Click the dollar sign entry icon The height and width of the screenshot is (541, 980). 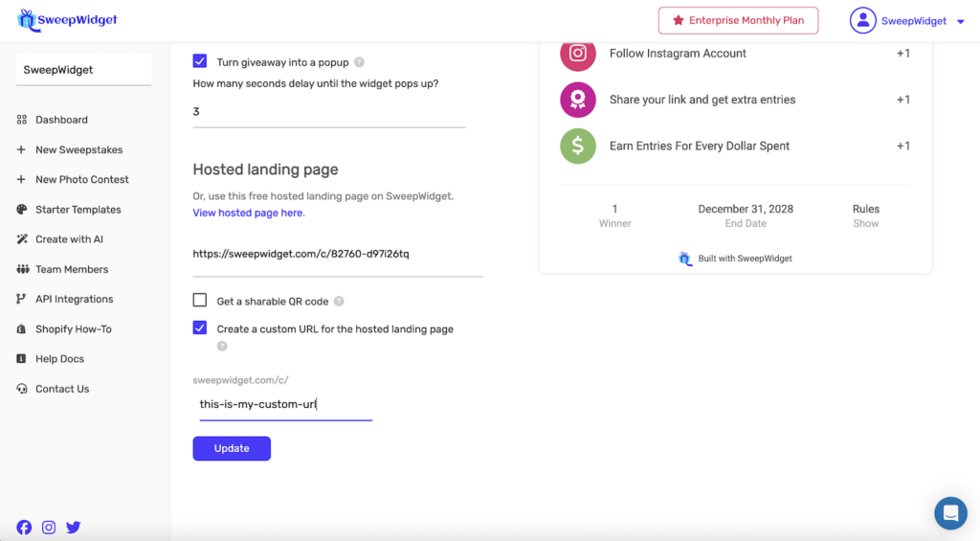pos(578,147)
